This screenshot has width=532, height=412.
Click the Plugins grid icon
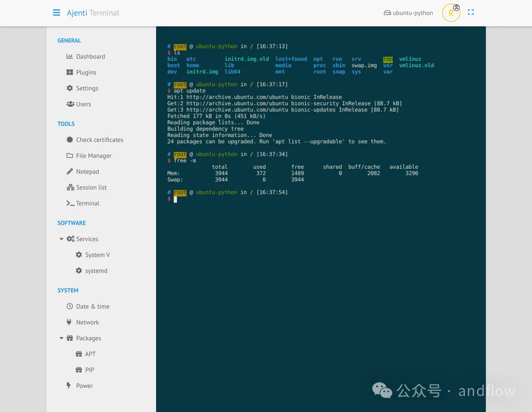(70, 72)
